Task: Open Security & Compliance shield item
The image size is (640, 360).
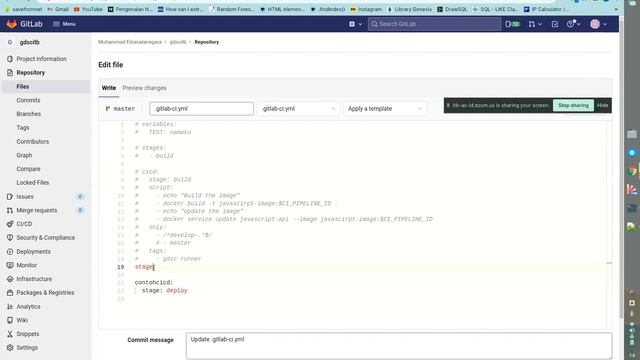Action: [45, 238]
